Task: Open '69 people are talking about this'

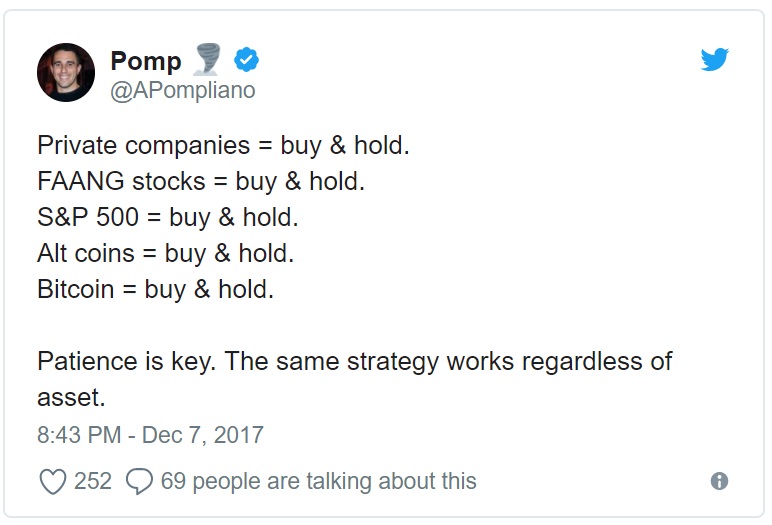Action: tap(319, 481)
